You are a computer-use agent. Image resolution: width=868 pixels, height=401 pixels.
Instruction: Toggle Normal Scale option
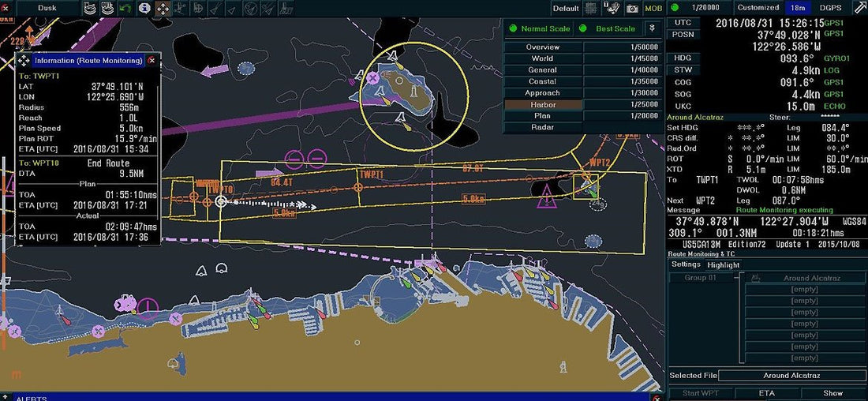point(541,29)
